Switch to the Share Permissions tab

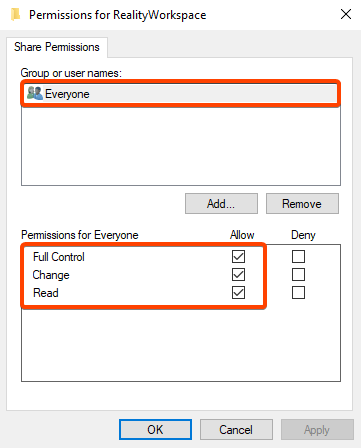coord(57,47)
